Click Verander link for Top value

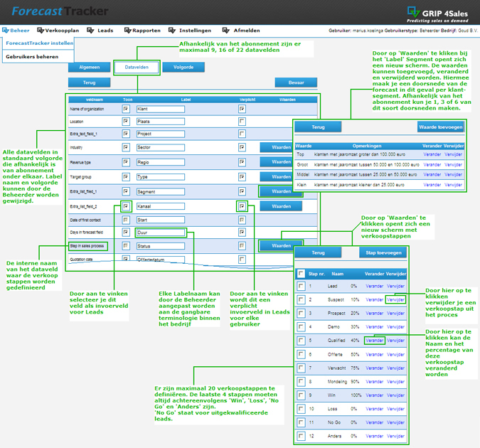coord(432,154)
